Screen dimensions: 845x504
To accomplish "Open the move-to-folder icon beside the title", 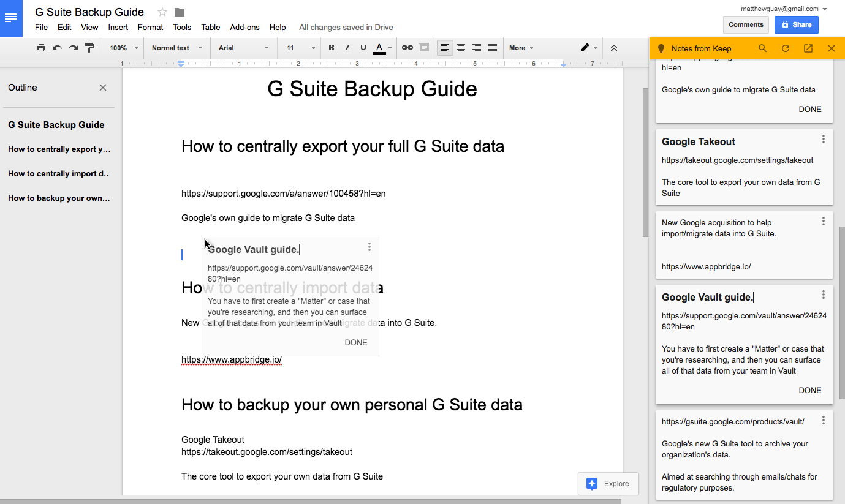I will (180, 12).
